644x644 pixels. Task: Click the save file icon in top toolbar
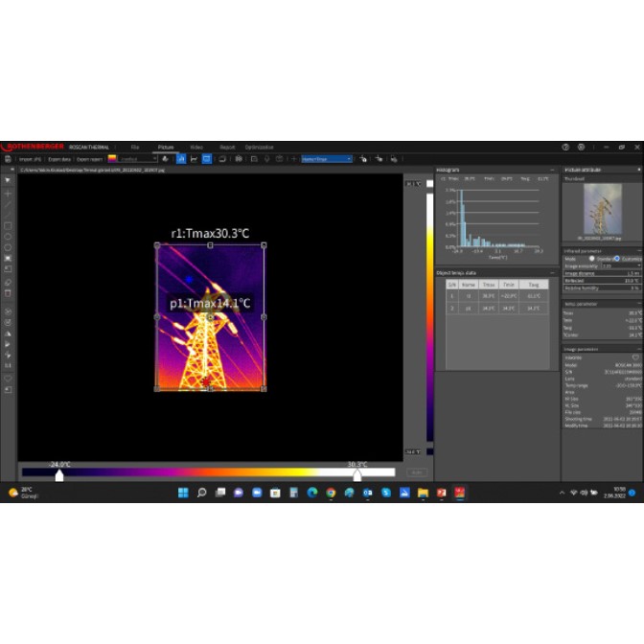coord(8,159)
